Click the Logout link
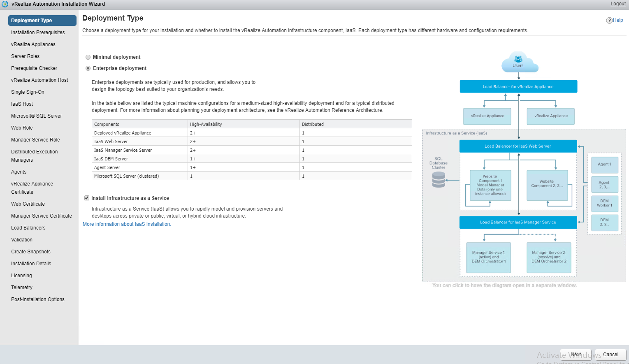629x364 pixels. tap(618, 4)
